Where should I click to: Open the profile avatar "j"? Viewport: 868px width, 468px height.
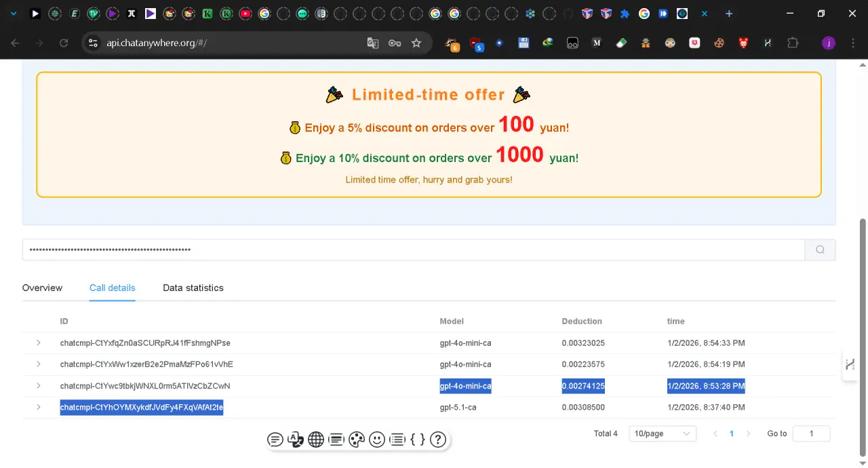pyautogui.click(x=828, y=43)
